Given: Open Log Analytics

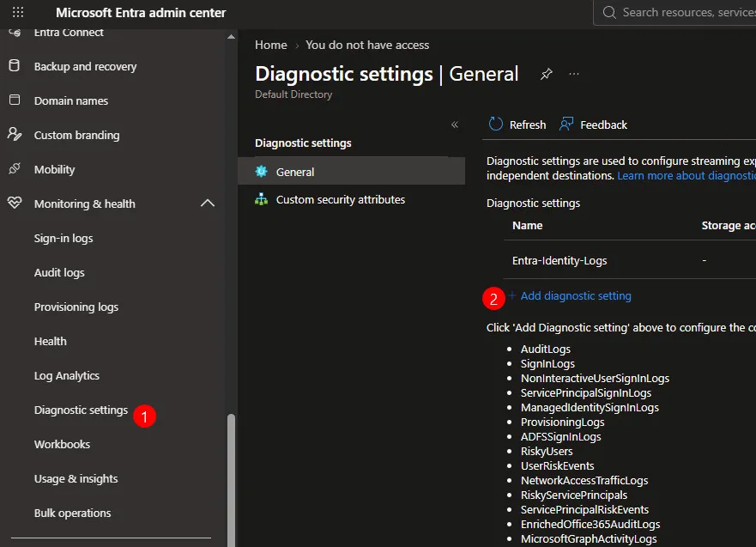Looking at the screenshot, I should 67,375.
